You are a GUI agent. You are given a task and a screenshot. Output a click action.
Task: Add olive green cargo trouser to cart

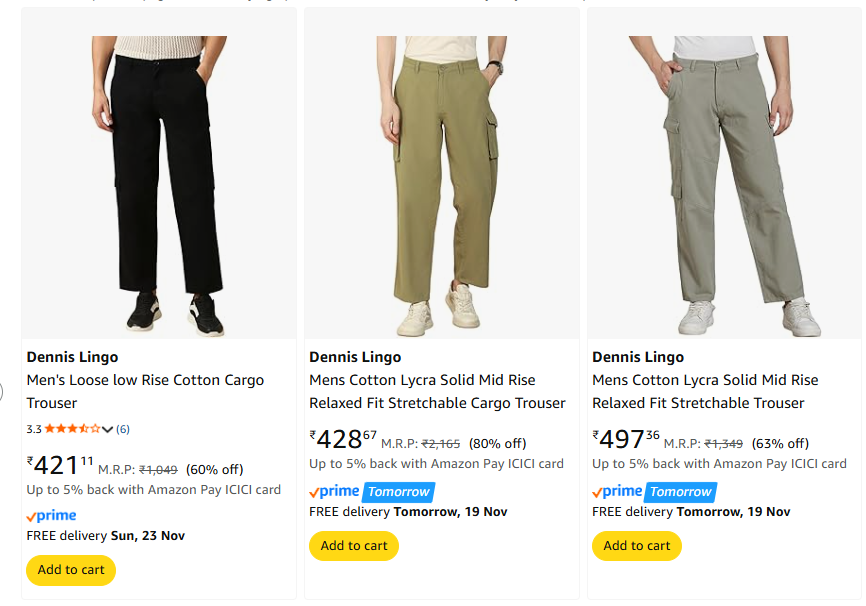tap(354, 546)
